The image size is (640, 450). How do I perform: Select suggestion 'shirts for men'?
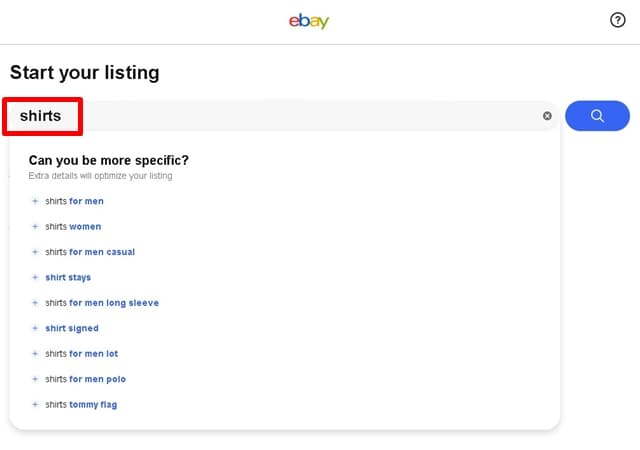point(75,201)
